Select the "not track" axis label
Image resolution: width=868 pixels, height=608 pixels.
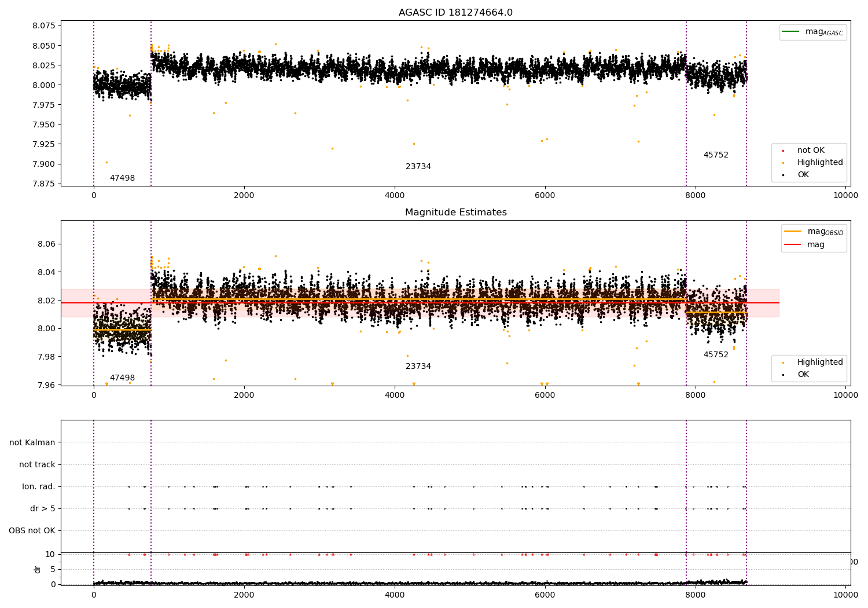[x=37, y=464]
